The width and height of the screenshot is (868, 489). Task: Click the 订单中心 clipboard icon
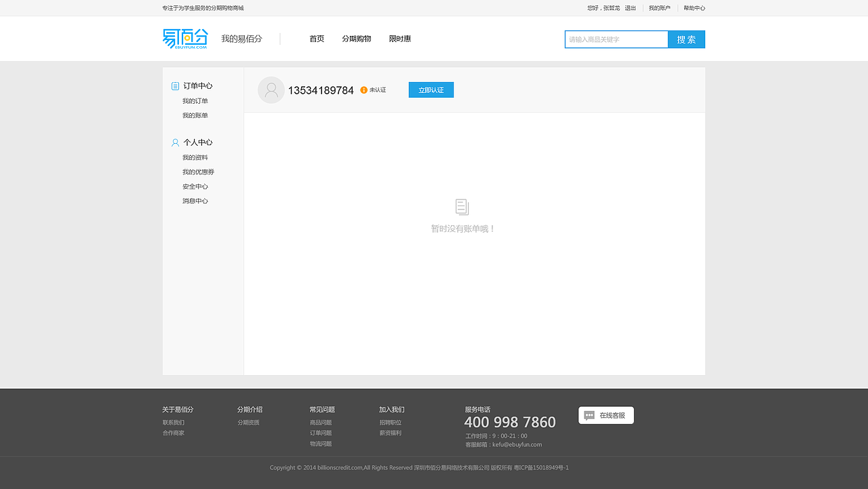pos(174,85)
